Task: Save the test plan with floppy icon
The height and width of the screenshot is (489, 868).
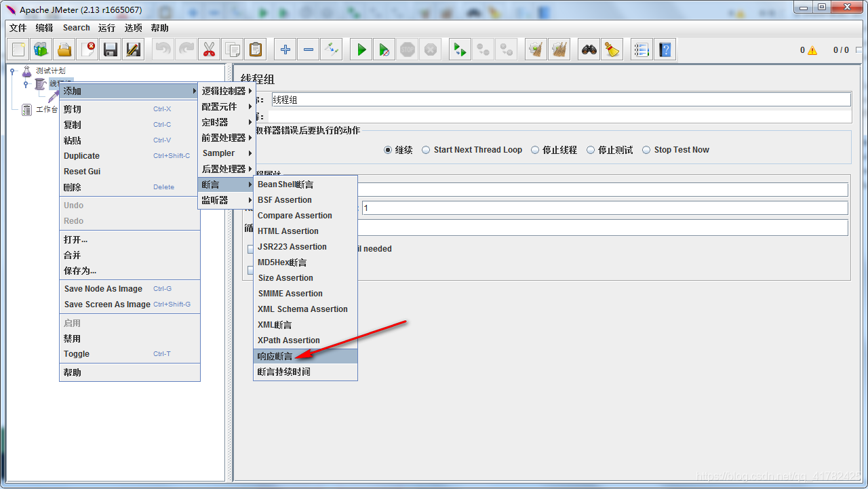Action: coord(111,50)
